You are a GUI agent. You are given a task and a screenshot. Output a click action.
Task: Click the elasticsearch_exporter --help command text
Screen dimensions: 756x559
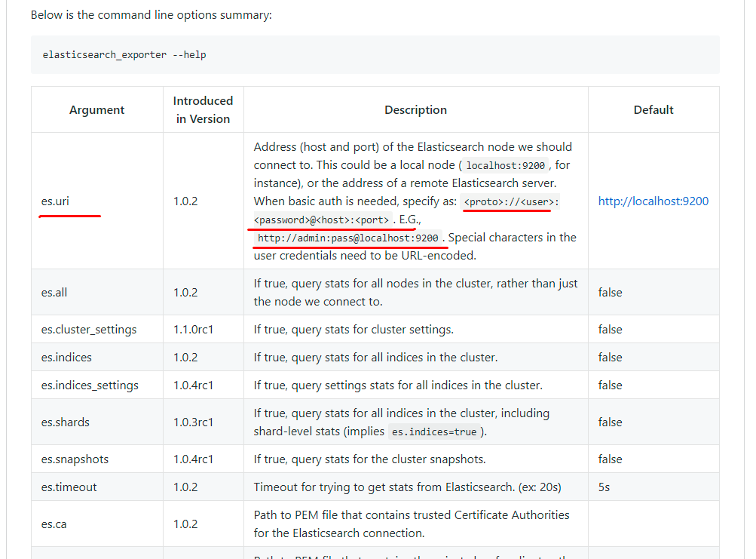[124, 55]
